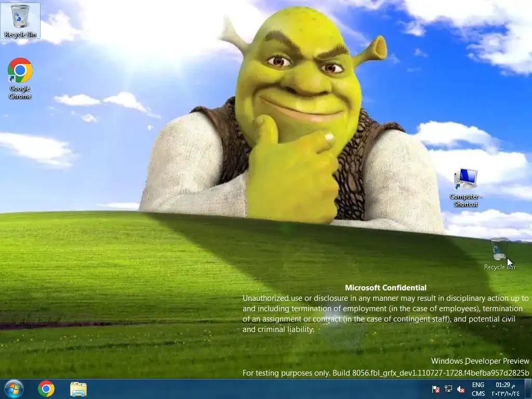
Task: Click the Show desktop button
Action: [528, 389]
